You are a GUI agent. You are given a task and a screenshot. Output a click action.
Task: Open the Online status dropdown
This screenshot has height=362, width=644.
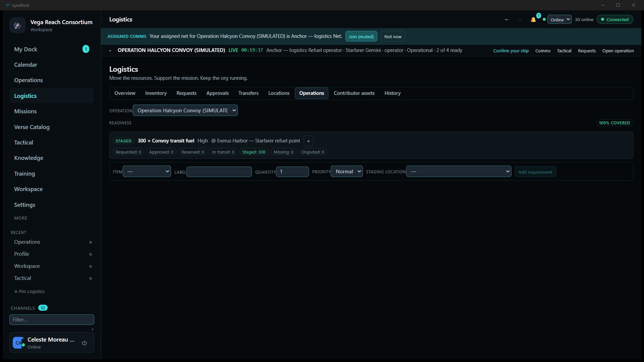[559, 20]
